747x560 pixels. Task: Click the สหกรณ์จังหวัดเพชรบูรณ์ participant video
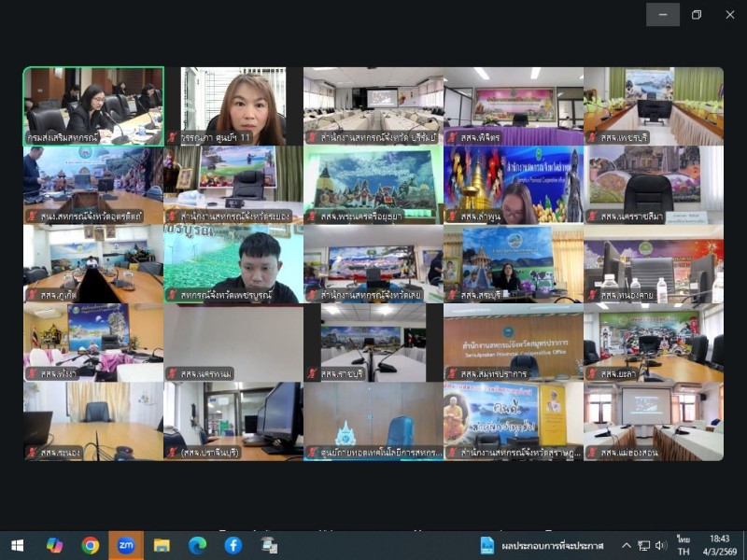[233, 261]
